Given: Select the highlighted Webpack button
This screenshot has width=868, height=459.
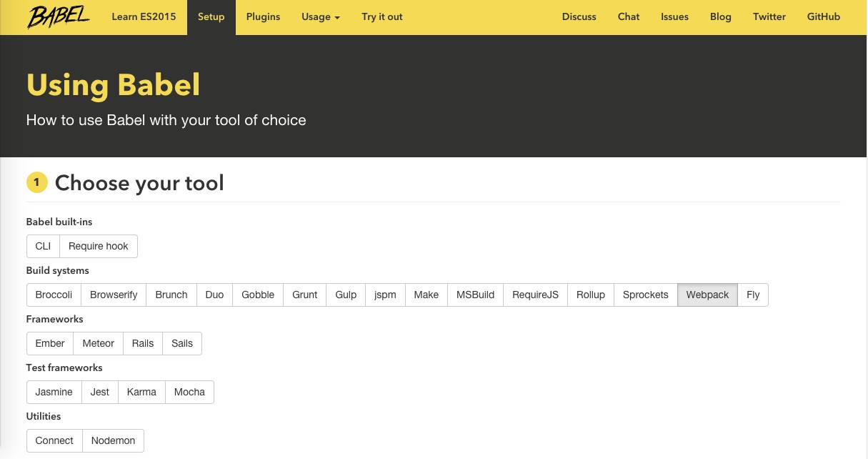Looking at the screenshot, I should (x=707, y=295).
